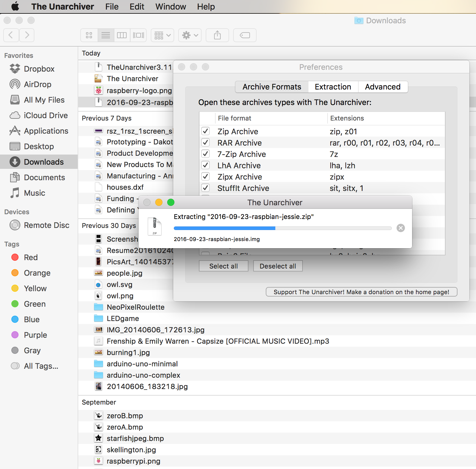Screen dimensions: 476x469
Task: Select the starfishjpeg.bmp file
Action: [277, 439]
